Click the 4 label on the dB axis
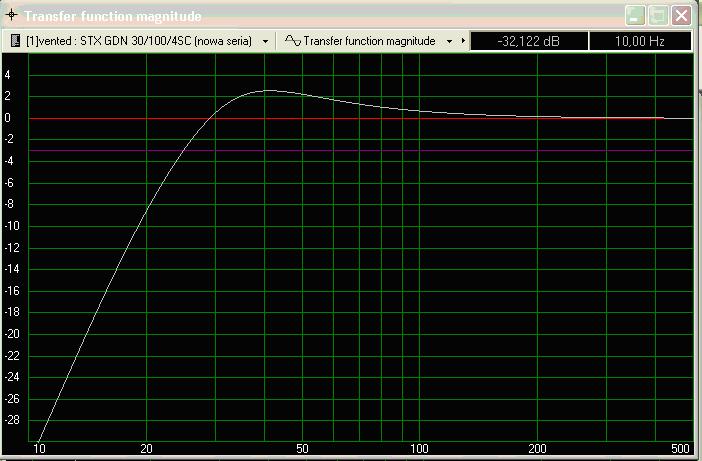This screenshot has width=702, height=461. click(7, 75)
